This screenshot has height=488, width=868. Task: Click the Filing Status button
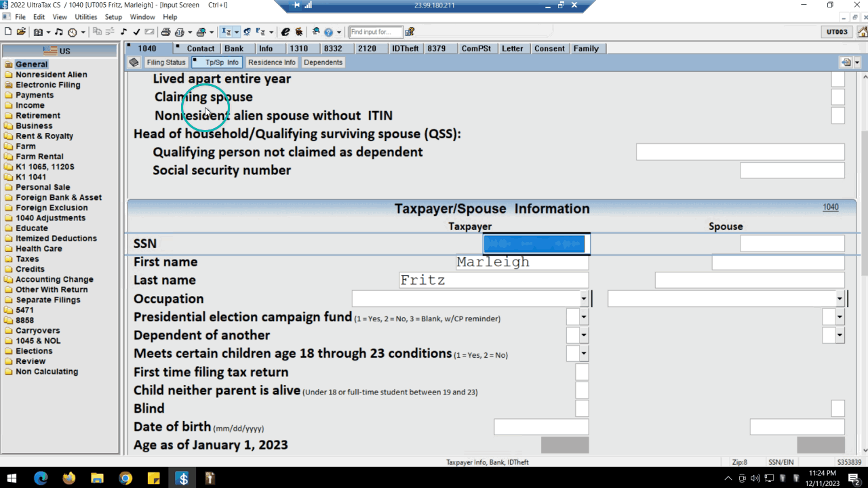[166, 62]
